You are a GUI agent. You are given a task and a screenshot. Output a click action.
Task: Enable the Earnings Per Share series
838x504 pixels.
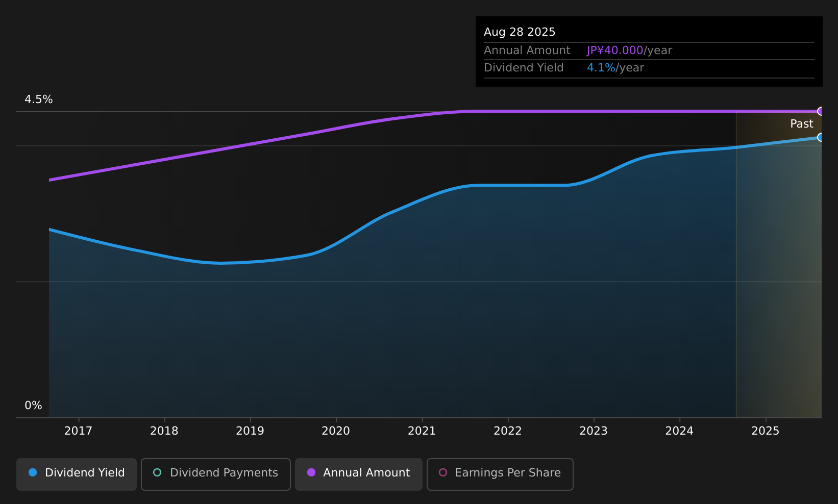[500, 474]
